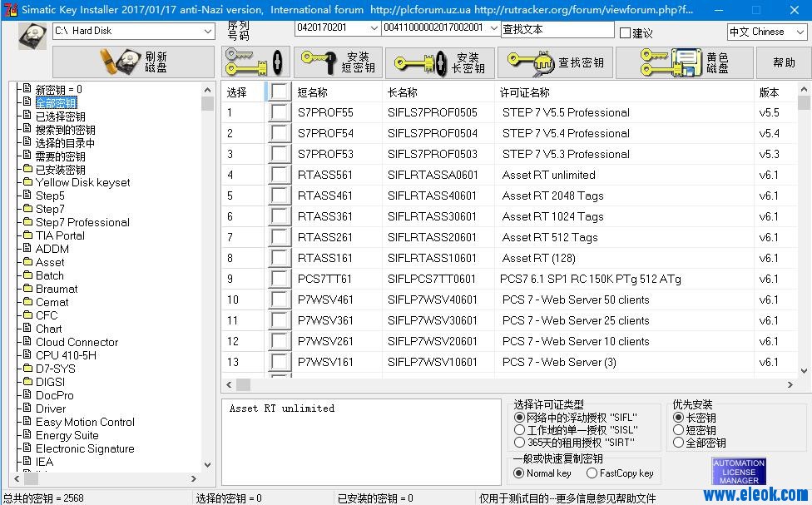Open TIA Portal folder in tree
Image resolution: width=812 pixels, height=505 pixels.
click(x=60, y=235)
